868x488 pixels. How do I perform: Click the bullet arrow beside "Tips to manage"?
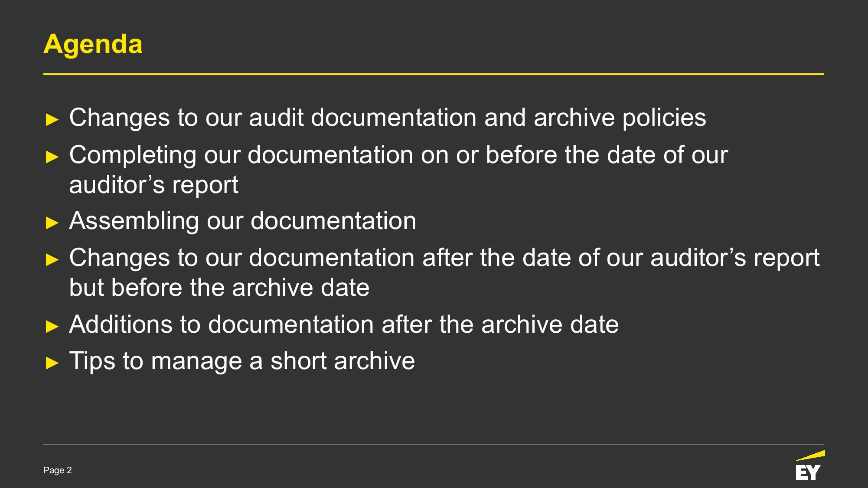52,363
